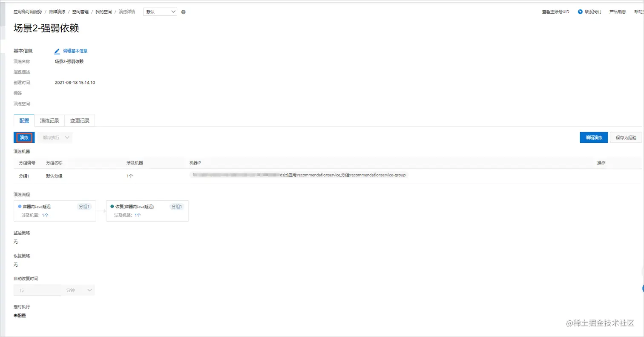Screen dimensions: 644x337
Task: Click 分组1 tag on 容器内Java延迟 node
Action: 84,207
